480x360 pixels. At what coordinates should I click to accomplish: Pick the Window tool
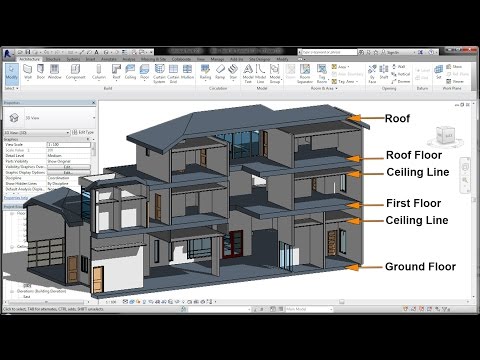click(54, 72)
